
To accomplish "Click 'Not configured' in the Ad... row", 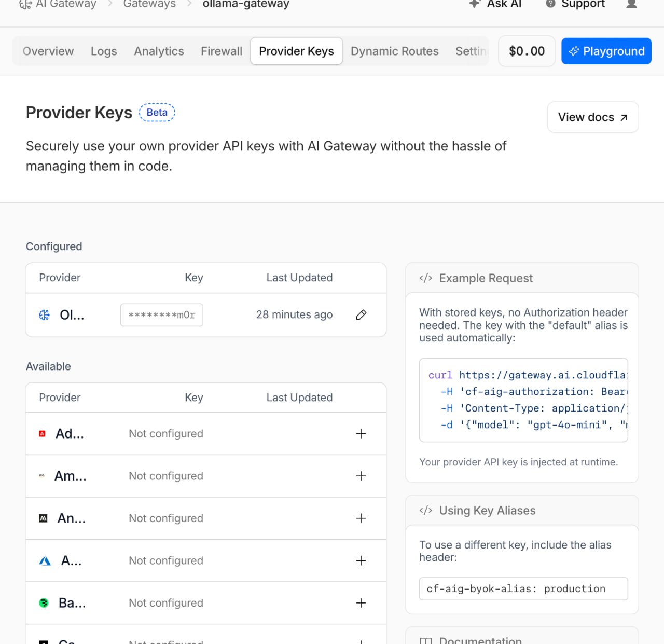I will [x=166, y=434].
